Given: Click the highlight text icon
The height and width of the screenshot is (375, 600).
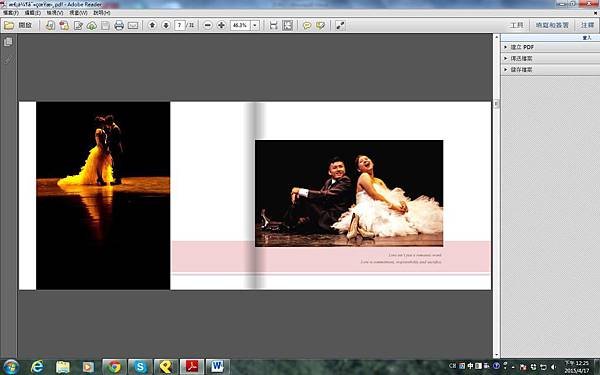Looking at the screenshot, I should [x=320, y=26].
